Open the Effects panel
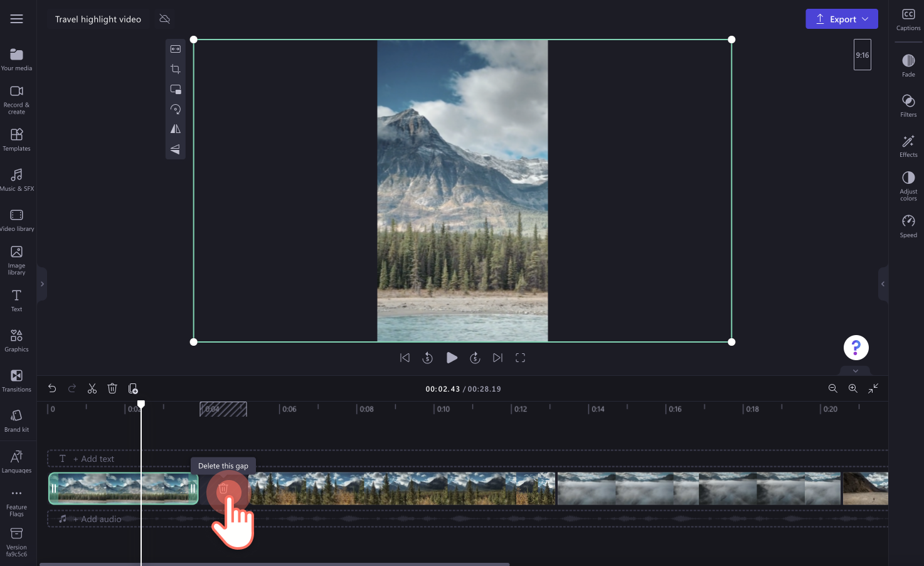 pos(908,146)
